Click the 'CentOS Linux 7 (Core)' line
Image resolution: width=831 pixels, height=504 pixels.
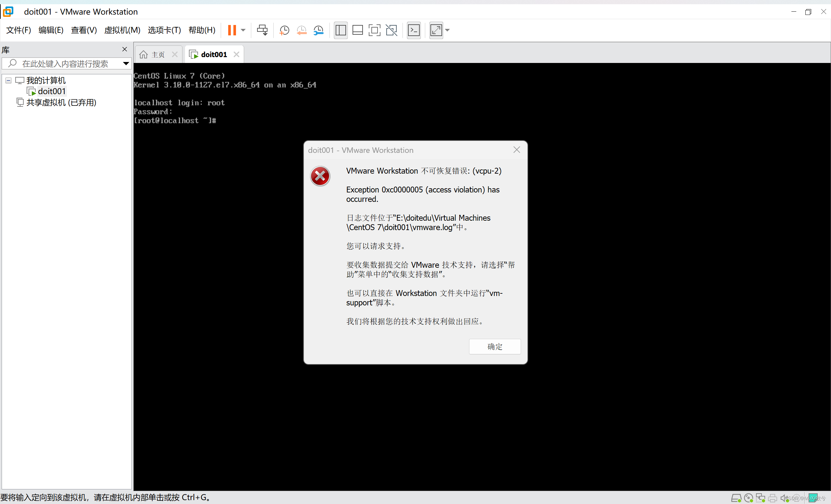(x=179, y=76)
